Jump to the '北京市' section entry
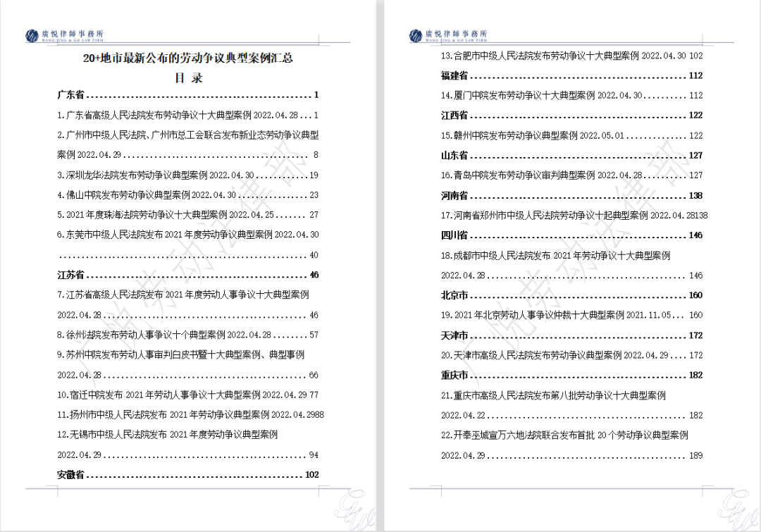Viewport: 761px width, 532px height. (571, 295)
